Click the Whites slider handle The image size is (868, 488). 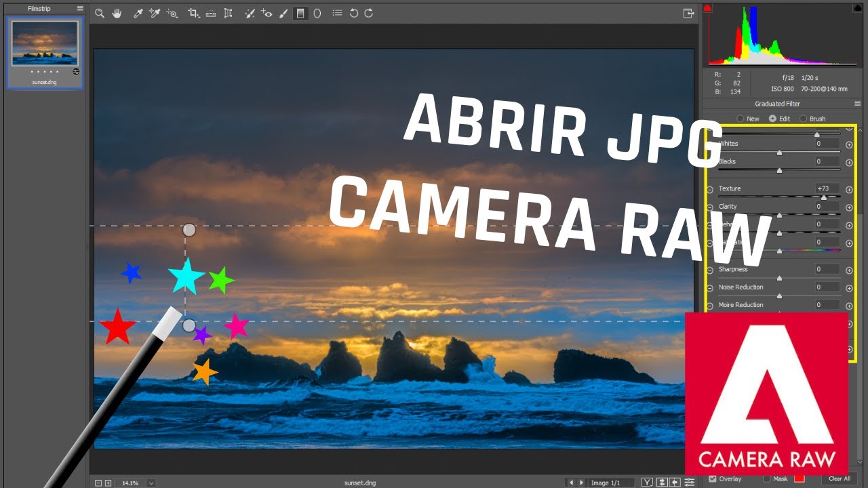tap(779, 152)
